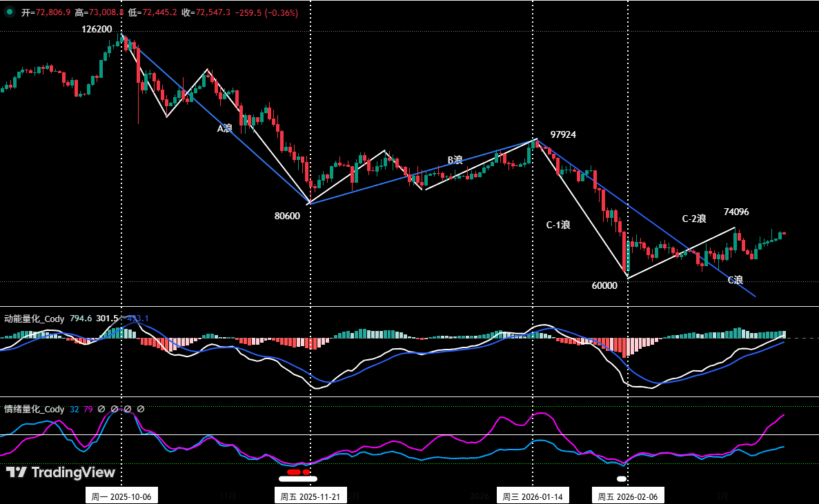Click the TV glyph of the TradingView logo
The width and height of the screenshot is (819, 504).
pos(15,474)
